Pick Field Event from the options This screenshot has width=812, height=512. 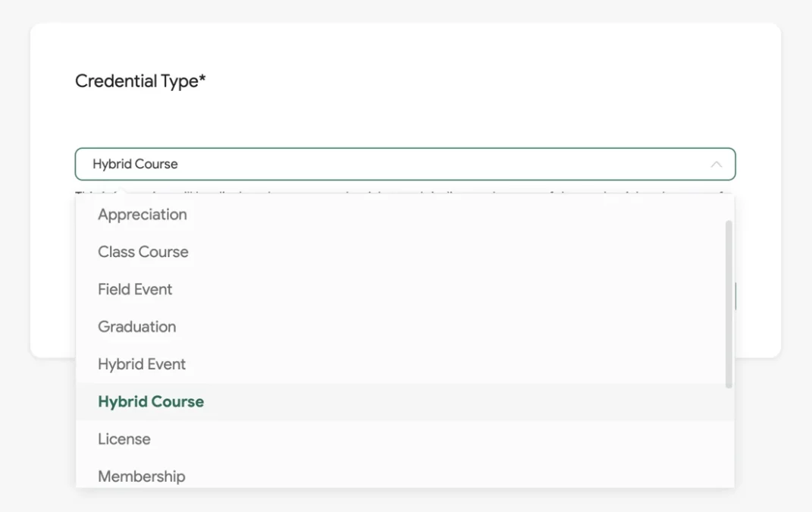[x=134, y=289]
